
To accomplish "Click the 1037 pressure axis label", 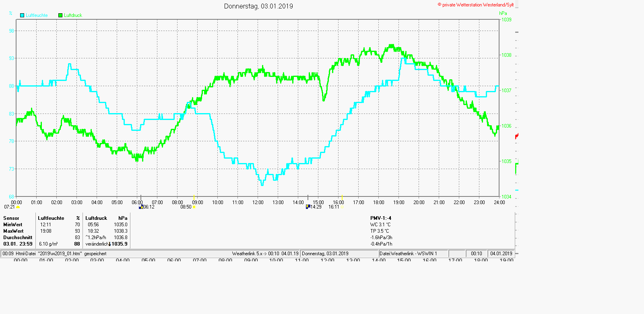I will (x=506, y=91).
